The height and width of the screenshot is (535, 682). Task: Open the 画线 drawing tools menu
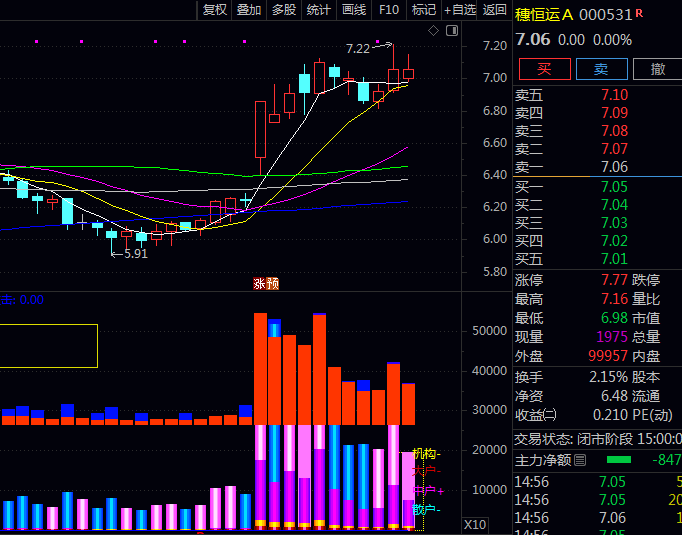coord(354,10)
